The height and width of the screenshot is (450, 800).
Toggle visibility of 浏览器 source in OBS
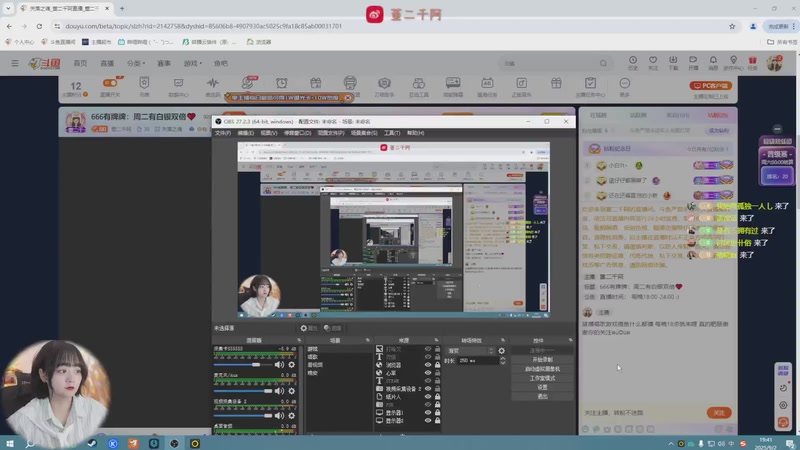click(428, 365)
